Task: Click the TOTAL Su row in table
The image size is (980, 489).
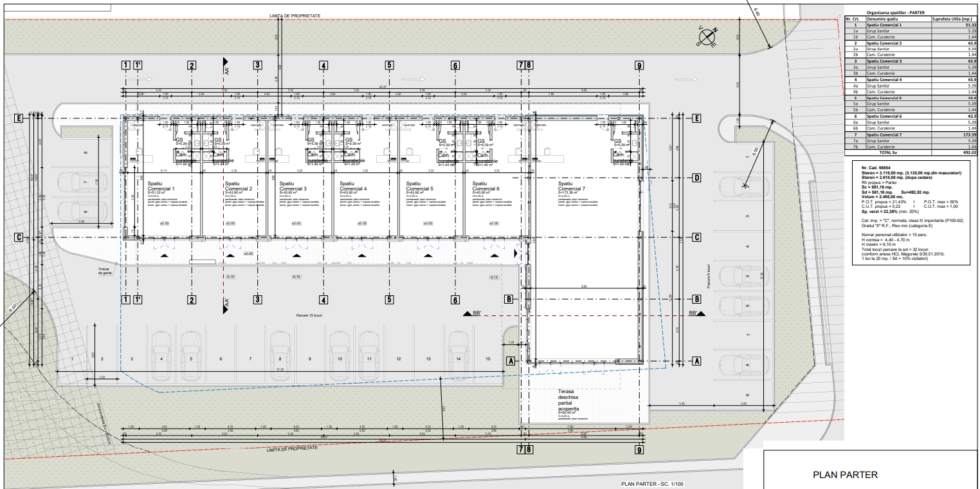Action: 911,152
